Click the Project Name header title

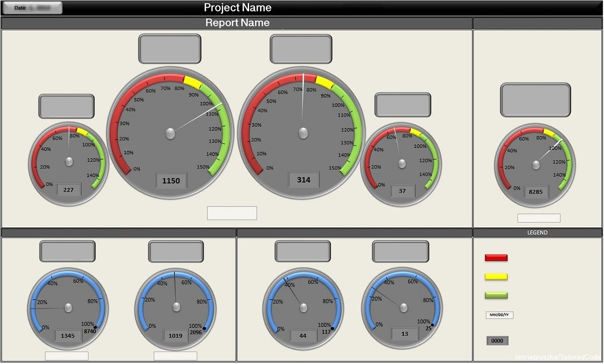238,8
